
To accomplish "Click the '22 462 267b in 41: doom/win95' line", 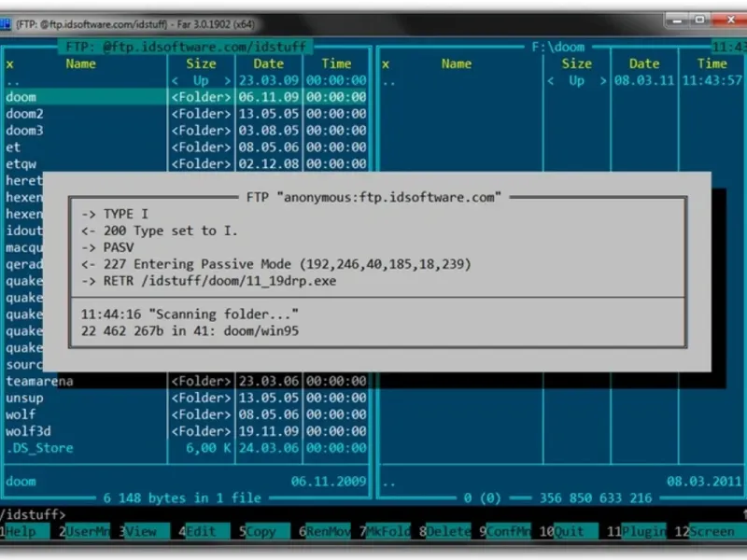I will point(190,331).
